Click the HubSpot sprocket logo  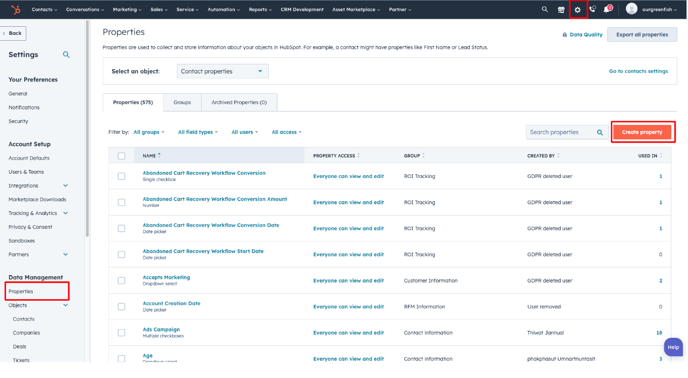pyautogui.click(x=16, y=9)
